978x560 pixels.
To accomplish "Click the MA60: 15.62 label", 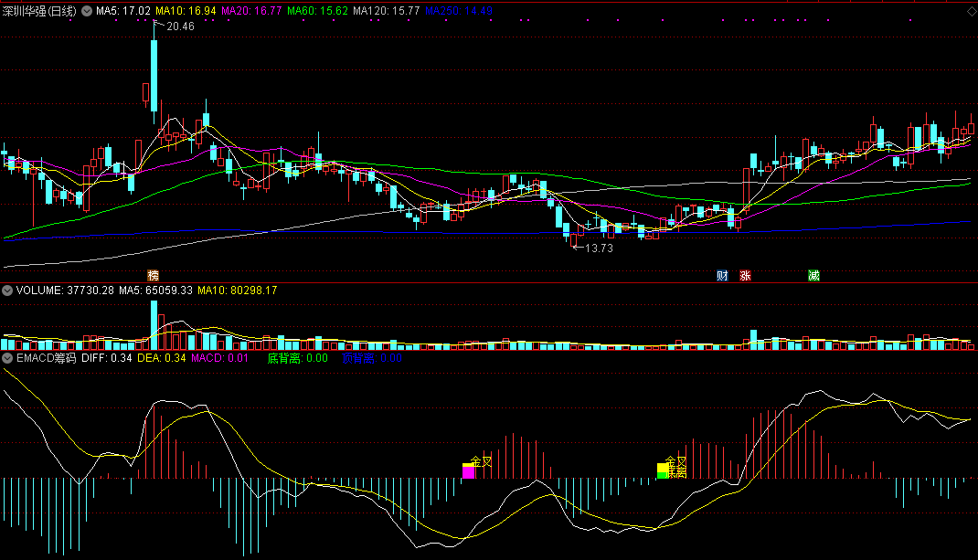I will pos(317,11).
